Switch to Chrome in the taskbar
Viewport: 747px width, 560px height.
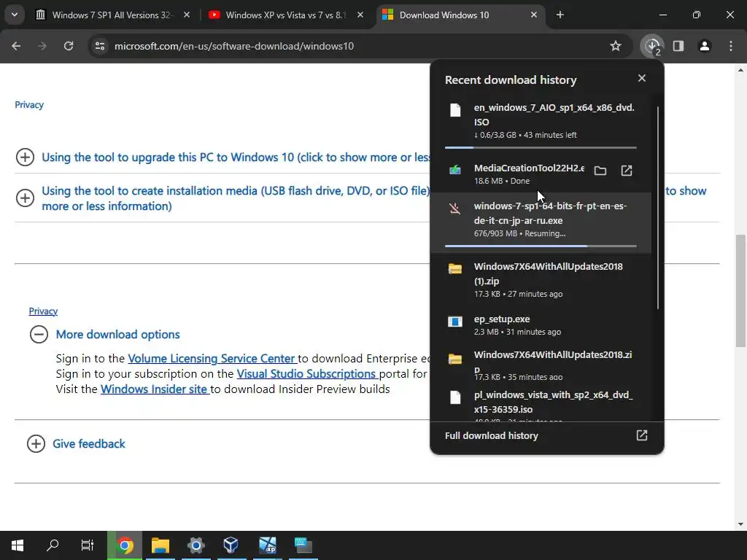click(x=125, y=545)
